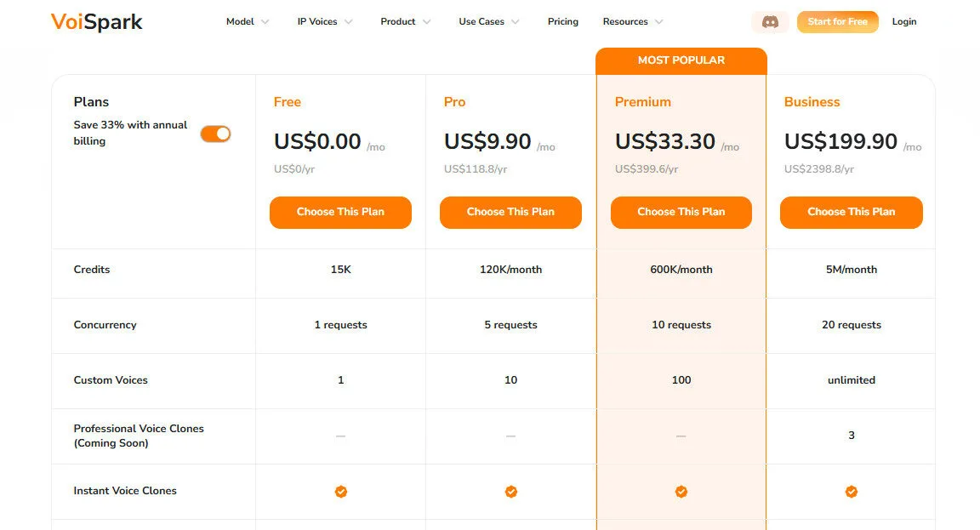The width and height of the screenshot is (980, 530).
Task: Open the Discord community icon
Action: pyautogui.click(x=770, y=22)
